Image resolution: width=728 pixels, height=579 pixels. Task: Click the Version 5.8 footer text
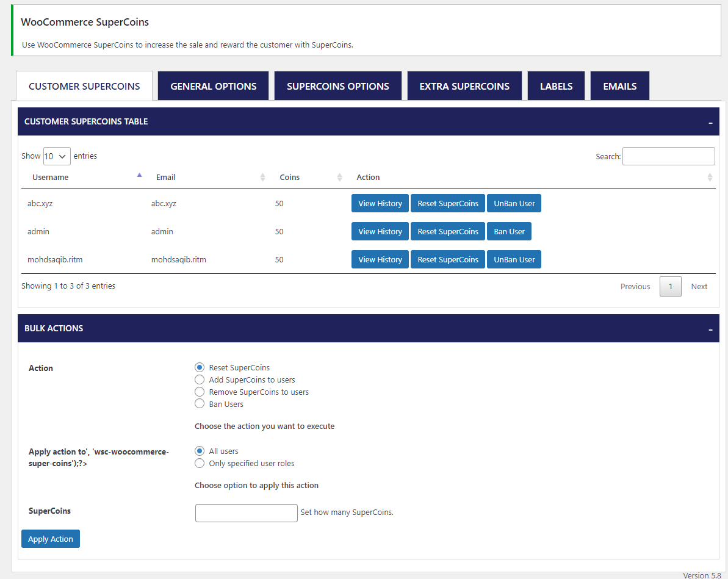(702, 575)
